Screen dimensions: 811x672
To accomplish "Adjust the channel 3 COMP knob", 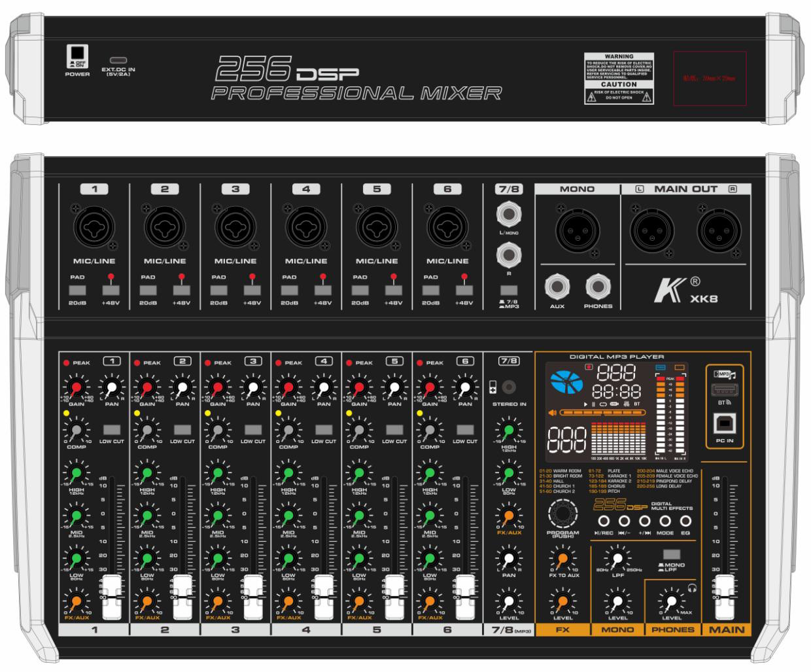I will click(218, 430).
